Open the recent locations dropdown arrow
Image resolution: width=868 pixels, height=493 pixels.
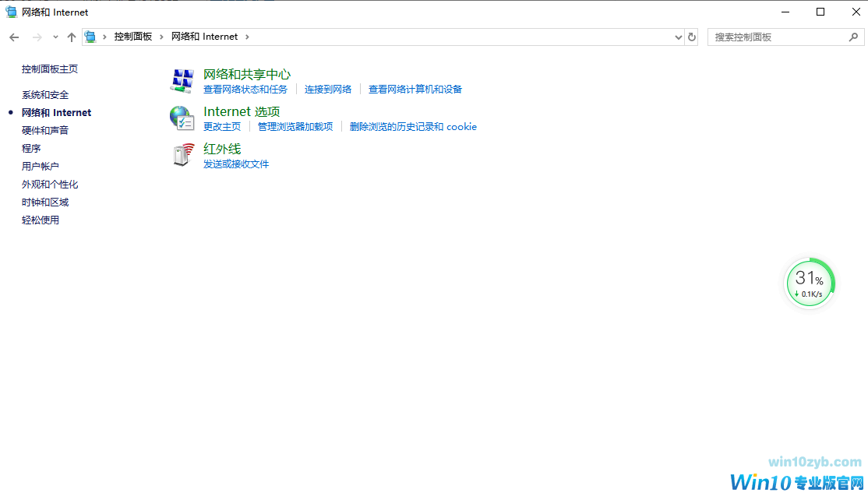(55, 37)
